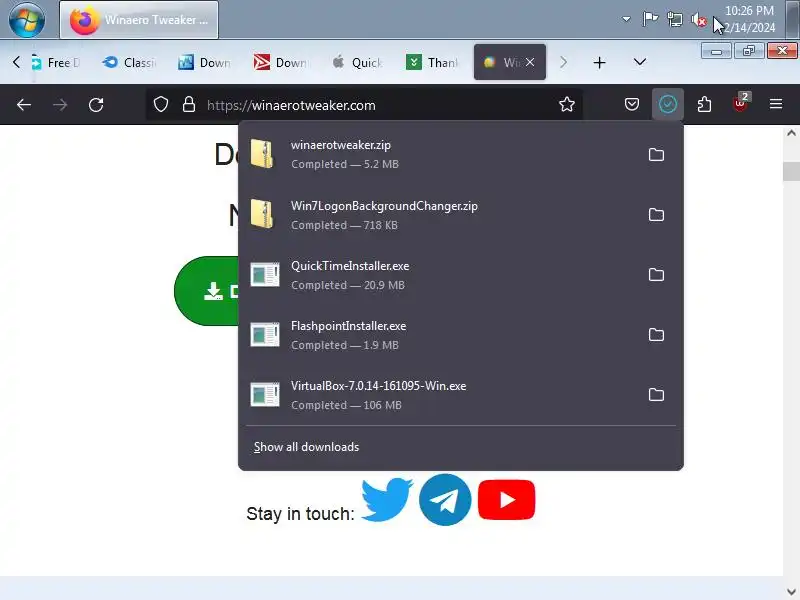Click the muted volume tray icon
The image size is (800, 600).
(x=698, y=20)
